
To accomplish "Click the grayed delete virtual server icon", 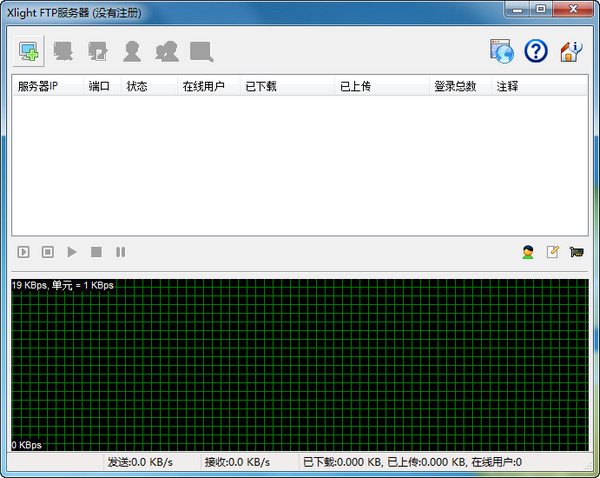I will pyautogui.click(x=63, y=51).
